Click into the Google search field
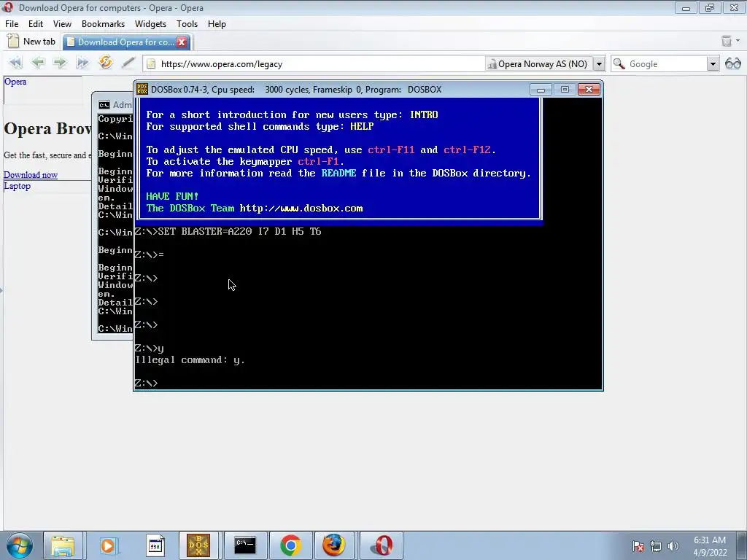 tap(666, 64)
